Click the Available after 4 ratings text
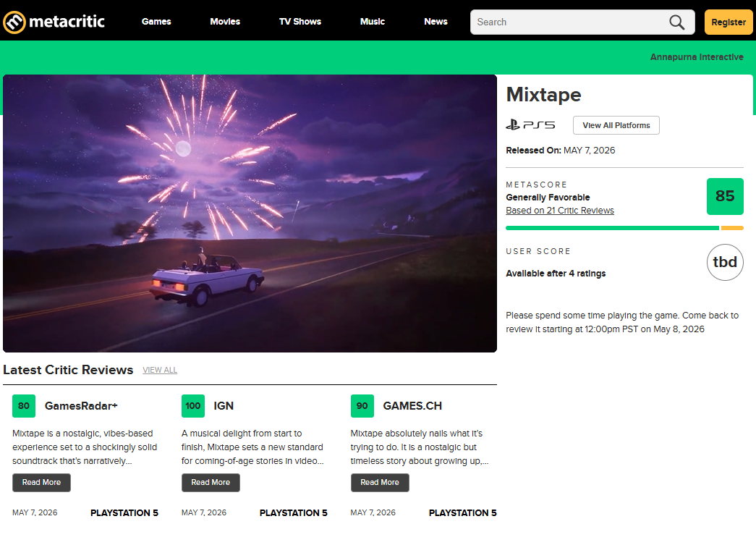The image size is (756, 545). click(556, 274)
